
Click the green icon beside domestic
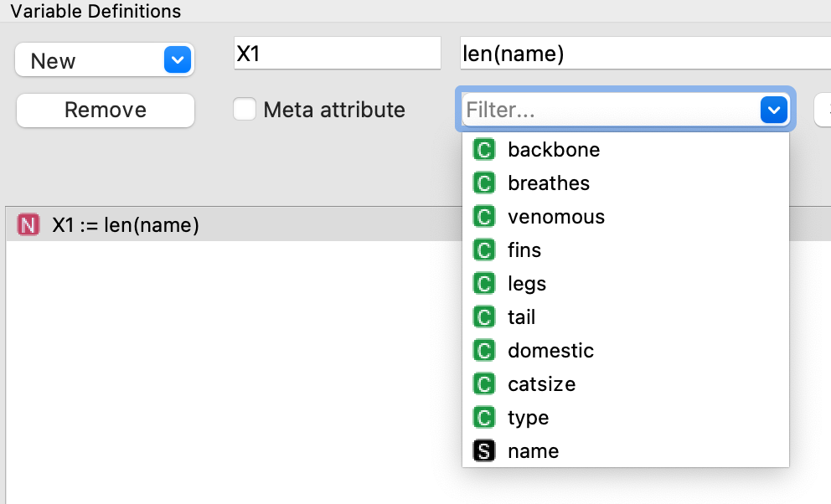tap(483, 350)
